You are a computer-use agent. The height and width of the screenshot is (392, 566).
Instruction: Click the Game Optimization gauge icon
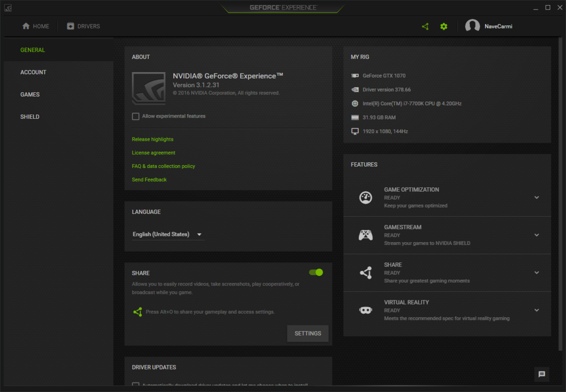[x=366, y=197]
